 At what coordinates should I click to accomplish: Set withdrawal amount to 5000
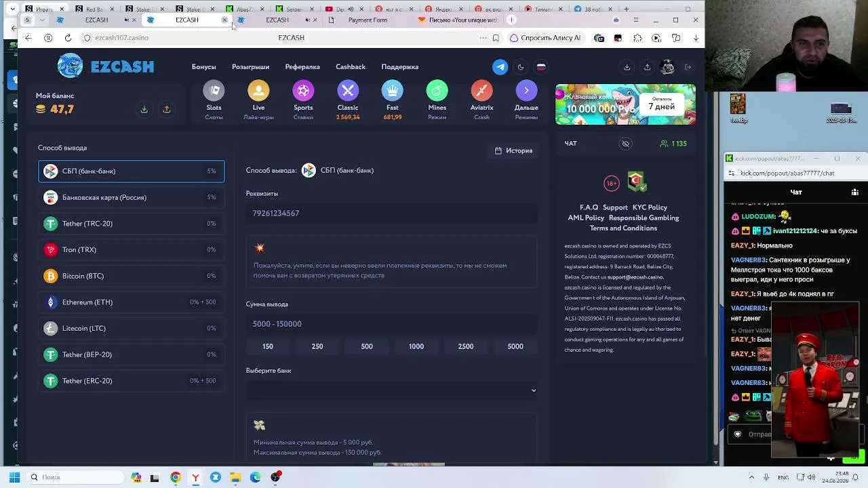(515, 346)
